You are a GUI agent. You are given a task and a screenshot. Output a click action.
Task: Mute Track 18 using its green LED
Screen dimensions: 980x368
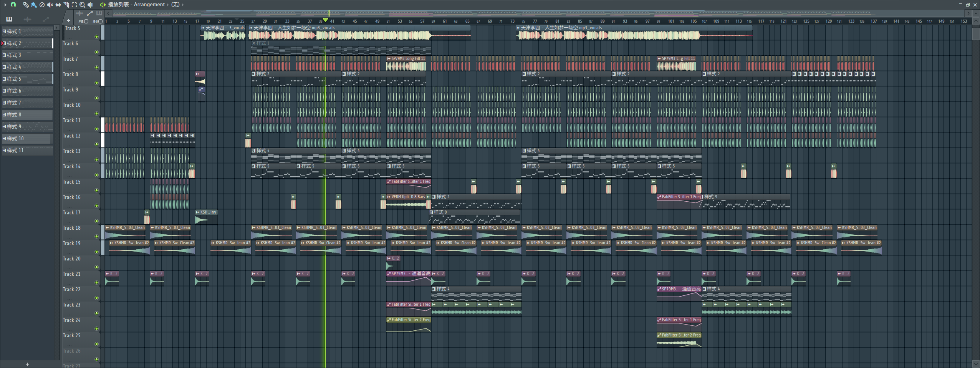96,237
